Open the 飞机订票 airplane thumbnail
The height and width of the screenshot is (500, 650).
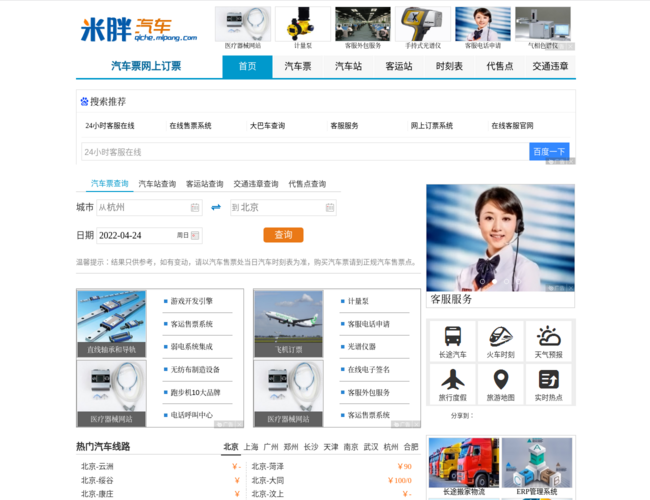(288, 324)
